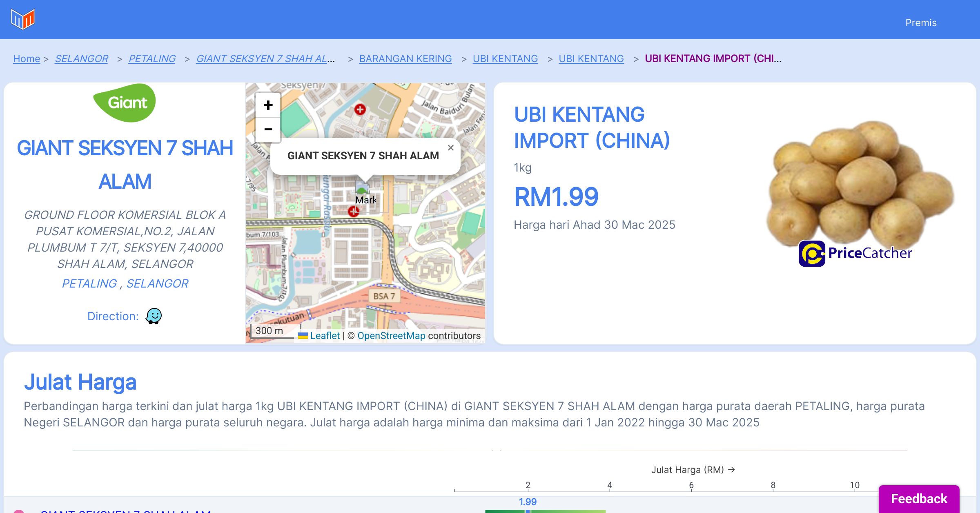Open PETALING breadcrumb link
This screenshot has height=513, width=980.
(x=152, y=59)
